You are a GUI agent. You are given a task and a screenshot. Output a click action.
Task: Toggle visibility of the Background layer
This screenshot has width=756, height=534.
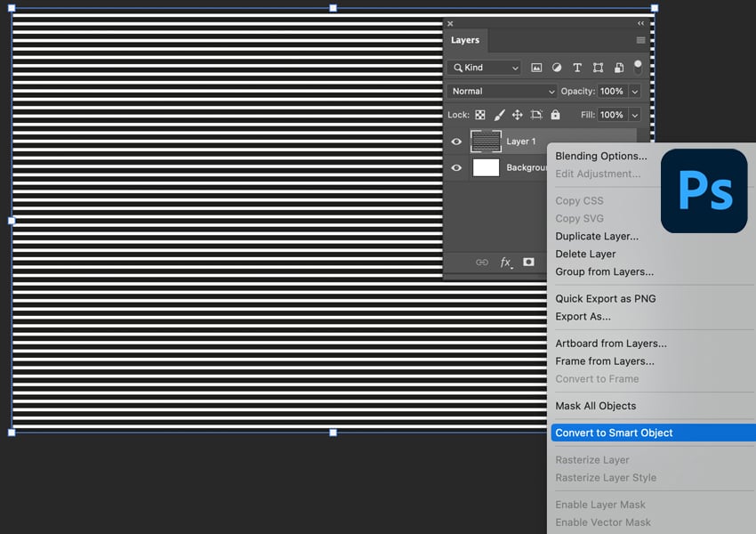tap(456, 167)
